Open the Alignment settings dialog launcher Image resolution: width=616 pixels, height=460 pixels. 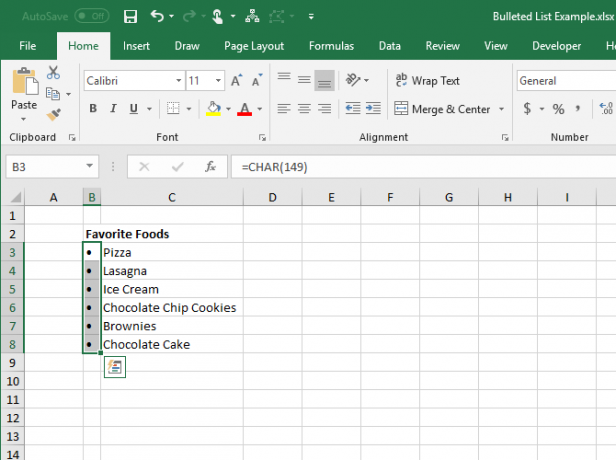tap(505, 137)
